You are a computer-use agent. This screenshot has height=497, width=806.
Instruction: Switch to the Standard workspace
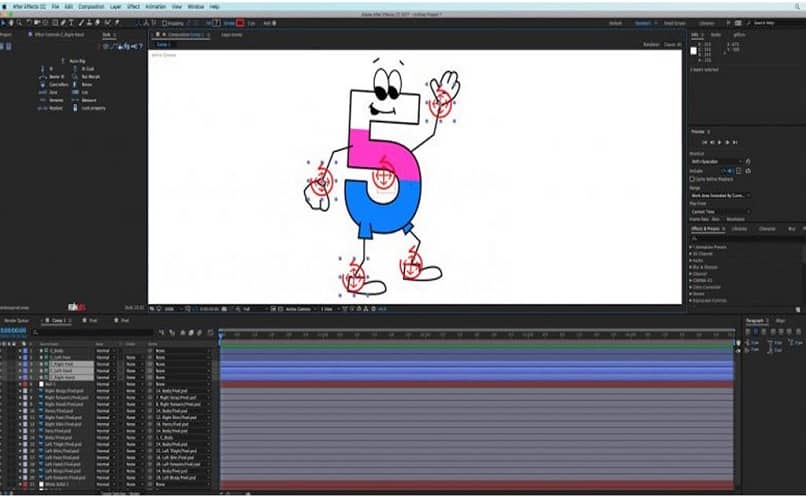click(x=643, y=23)
